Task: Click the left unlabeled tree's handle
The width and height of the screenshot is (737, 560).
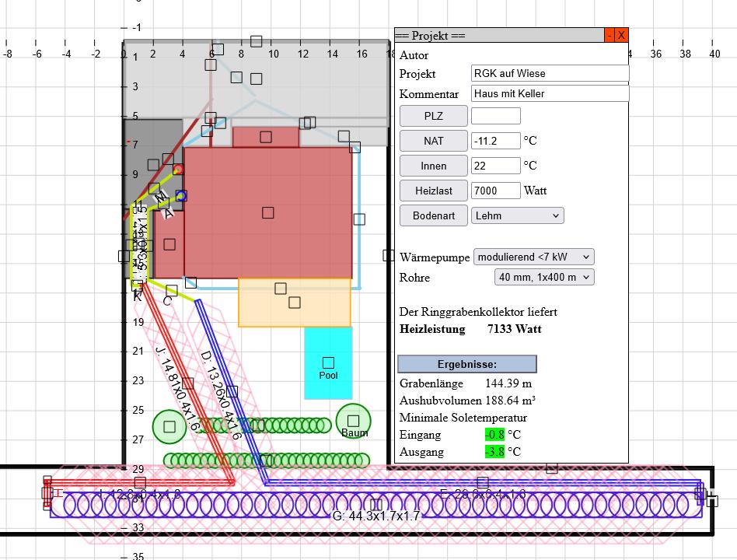Action: [x=169, y=426]
